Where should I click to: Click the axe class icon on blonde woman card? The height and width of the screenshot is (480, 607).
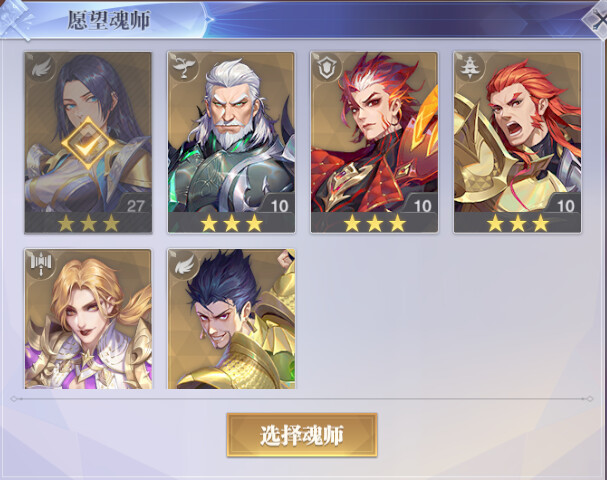coord(41,264)
